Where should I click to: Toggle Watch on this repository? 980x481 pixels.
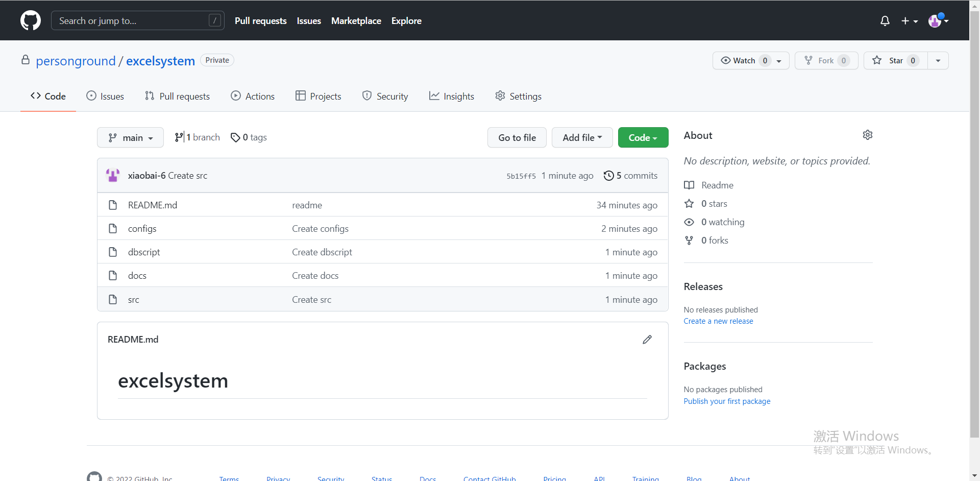743,60
